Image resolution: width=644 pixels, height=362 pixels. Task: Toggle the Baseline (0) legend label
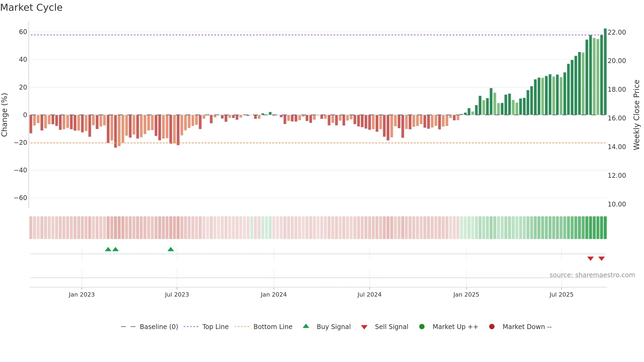pyautogui.click(x=159, y=327)
